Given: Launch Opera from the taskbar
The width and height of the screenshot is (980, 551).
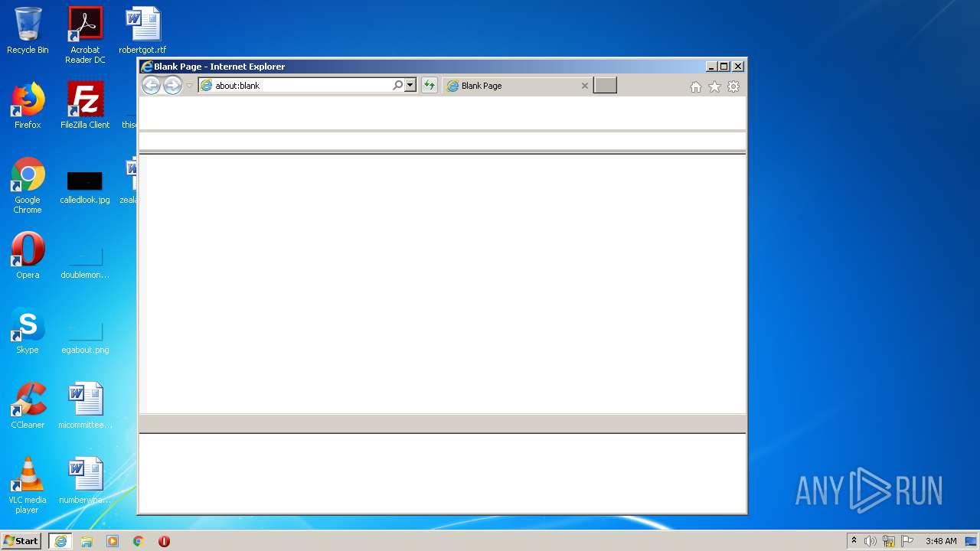Looking at the screenshot, I should pos(164,541).
